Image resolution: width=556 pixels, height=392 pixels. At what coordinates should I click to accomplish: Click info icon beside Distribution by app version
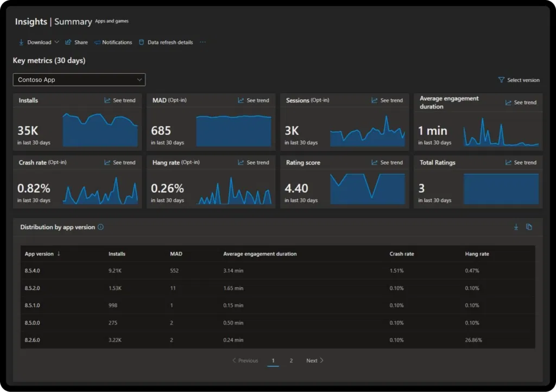click(100, 227)
